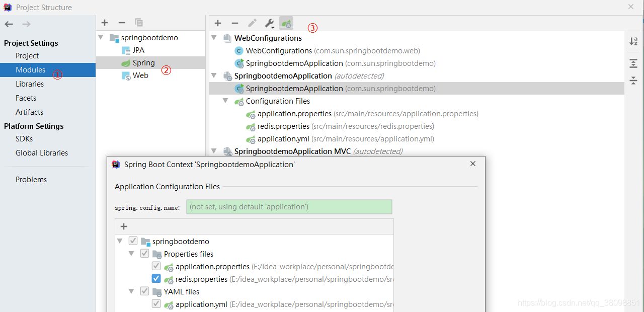Click the back navigation arrow
This screenshot has width=644, height=312.
point(9,24)
